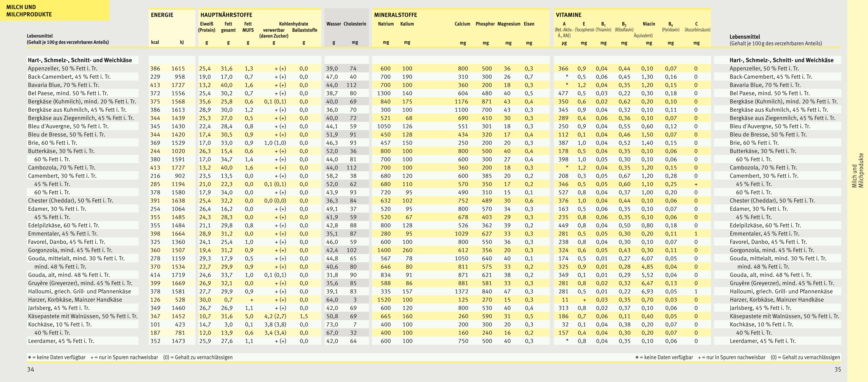This screenshot has width=868, height=382.
Task: Select the 'C (Ascorbinsäure)' column heading
Action: click(x=697, y=27)
